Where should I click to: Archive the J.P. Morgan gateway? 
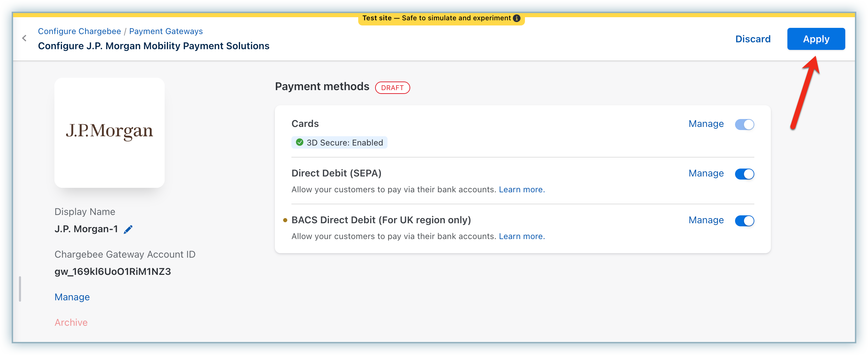(71, 322)
